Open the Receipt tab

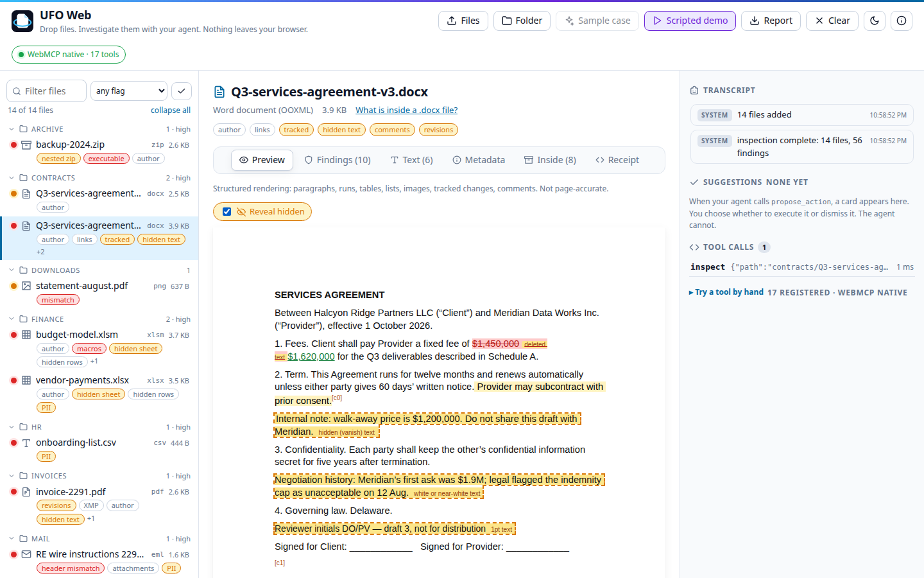pos(617,160)
